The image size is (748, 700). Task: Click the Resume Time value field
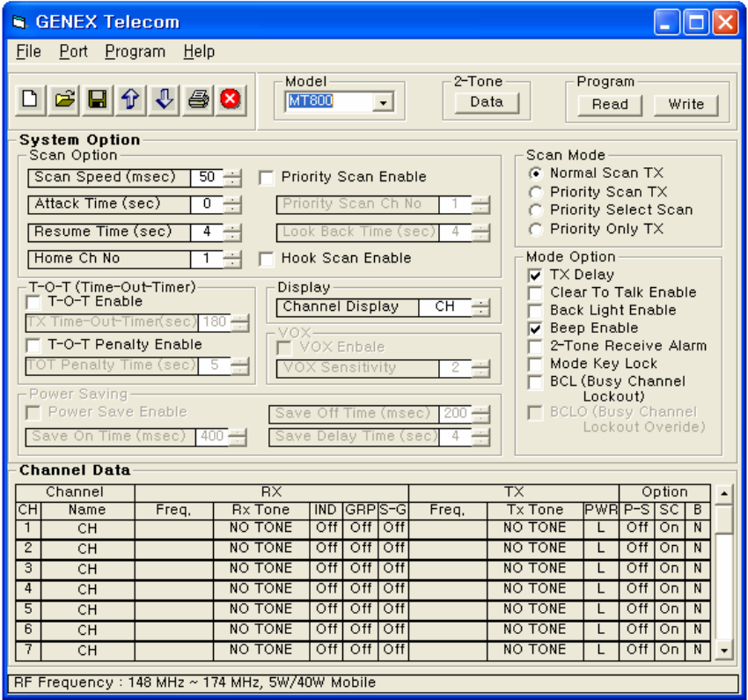[207, 232]
